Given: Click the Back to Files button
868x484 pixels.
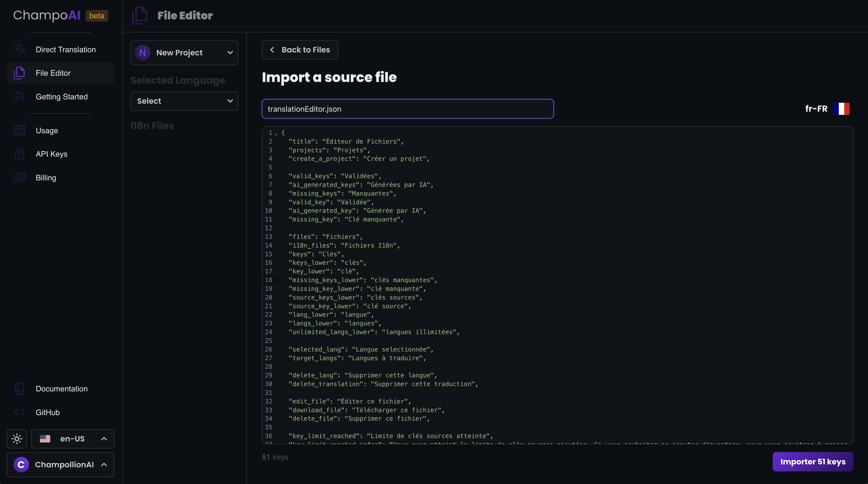Looking at the screenshot, I should [300, 50].
